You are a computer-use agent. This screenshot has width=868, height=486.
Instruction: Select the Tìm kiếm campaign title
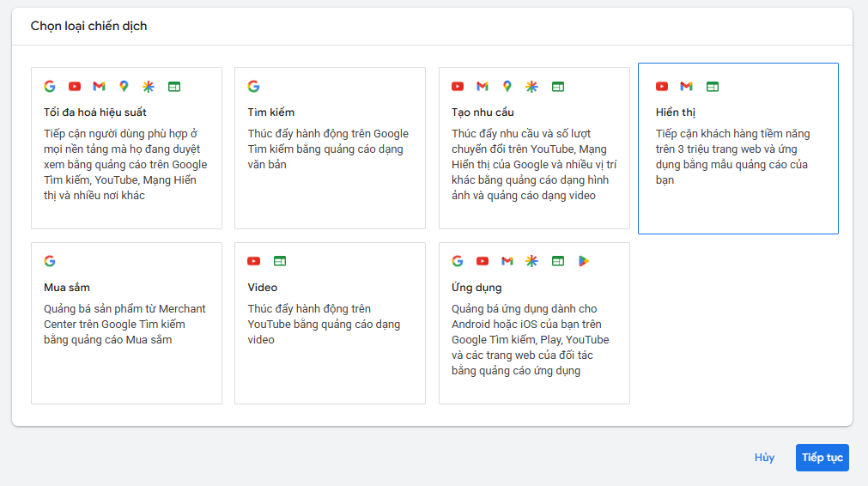pos(270,112)
